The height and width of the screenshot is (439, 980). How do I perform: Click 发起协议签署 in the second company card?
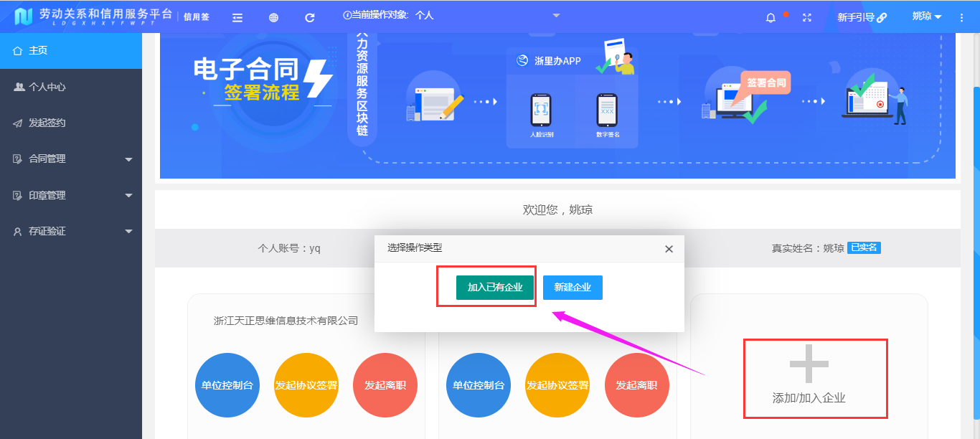[557, 385]
